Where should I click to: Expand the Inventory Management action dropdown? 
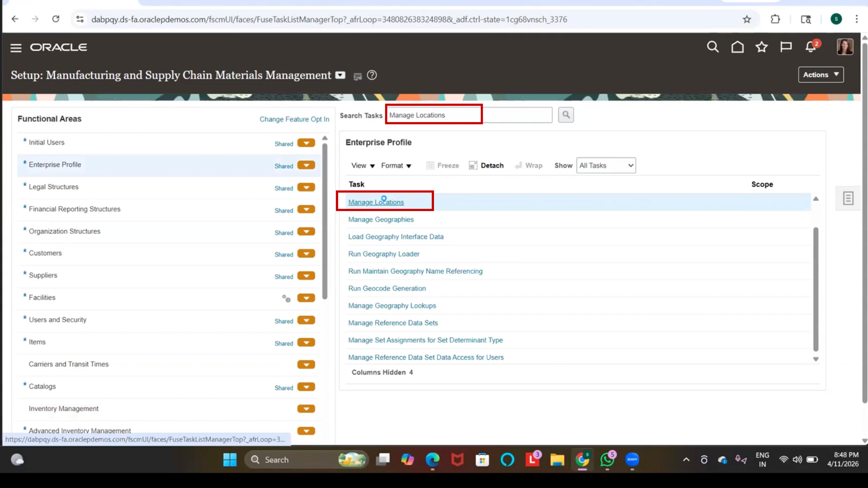[x=306, y=409]
